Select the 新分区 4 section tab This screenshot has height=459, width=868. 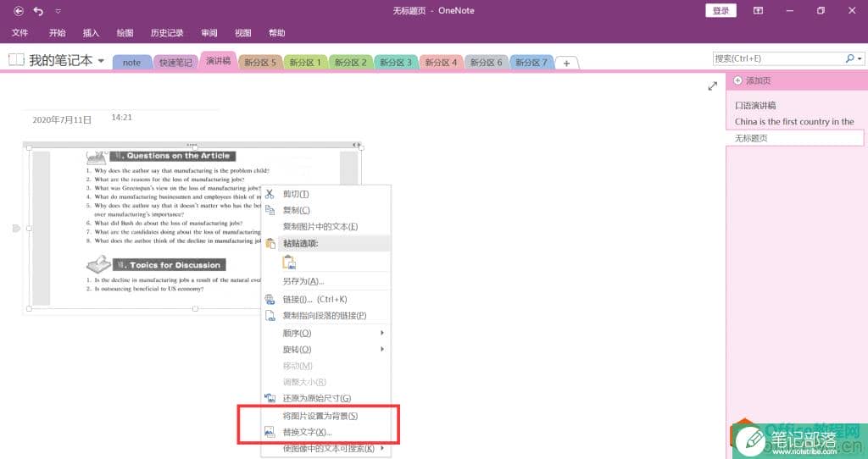[x=441, y=63]
